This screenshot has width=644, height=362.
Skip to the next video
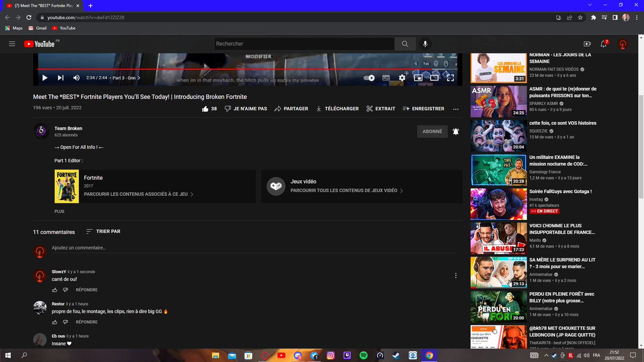click(x=61, y=78)
